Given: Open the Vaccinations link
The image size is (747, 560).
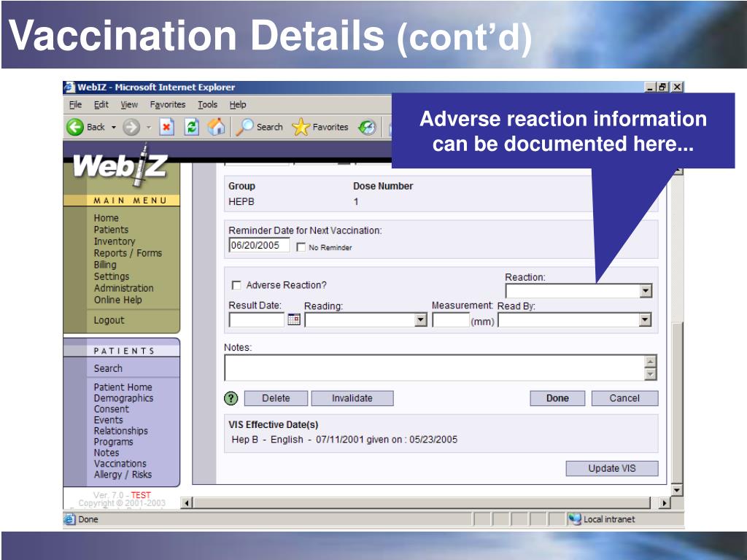Looking at the screenshot, I should (x=120, y=463).
